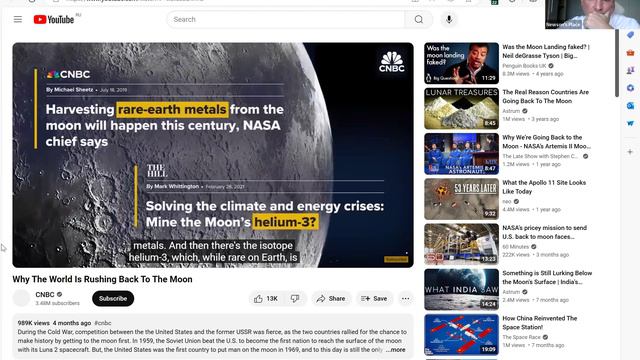Open the CNBC channel avatar
The width and height of the screenshot is (640, 360).
click(x=21, y=298)
